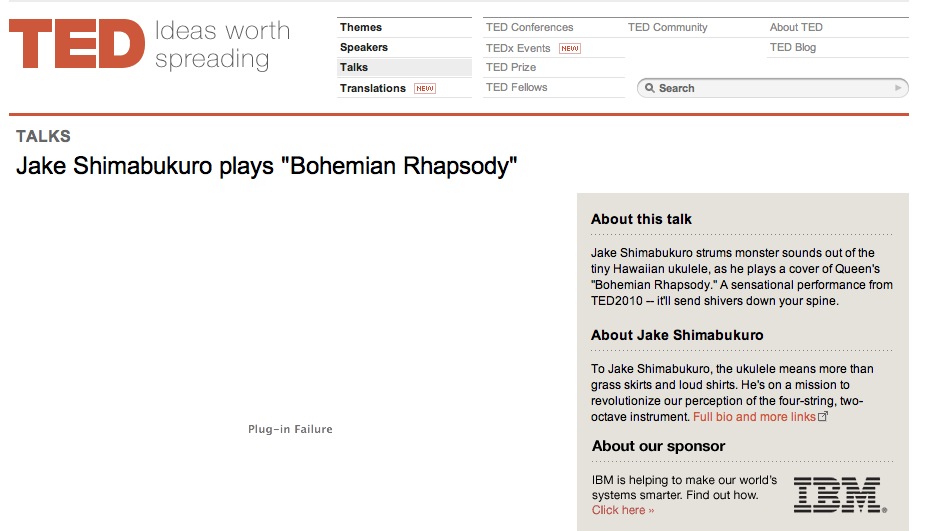The height and width of the screenshot is (531, 930).
Task: Click Full bio and more links
Action: pyautogui.click(x=754, y=417)
